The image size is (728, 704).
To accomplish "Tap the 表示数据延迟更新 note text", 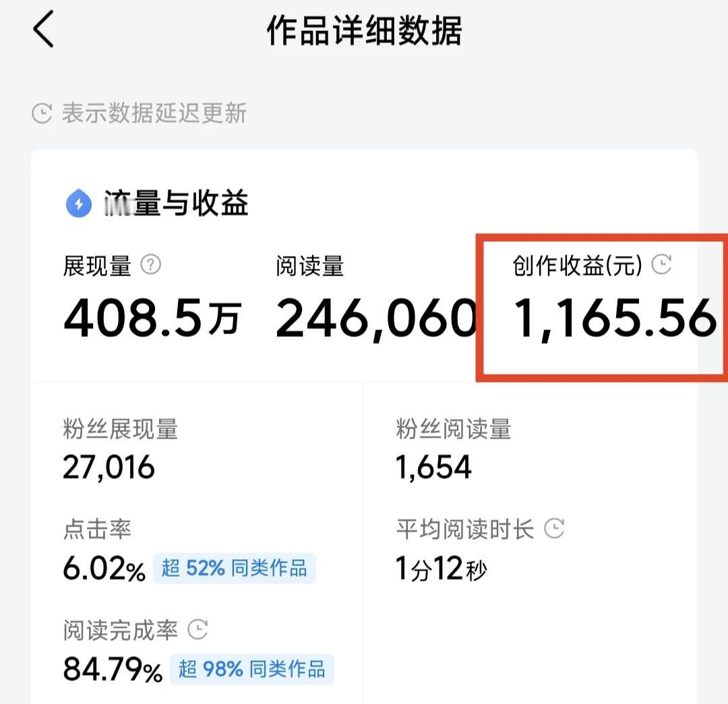I will (154, 114).
